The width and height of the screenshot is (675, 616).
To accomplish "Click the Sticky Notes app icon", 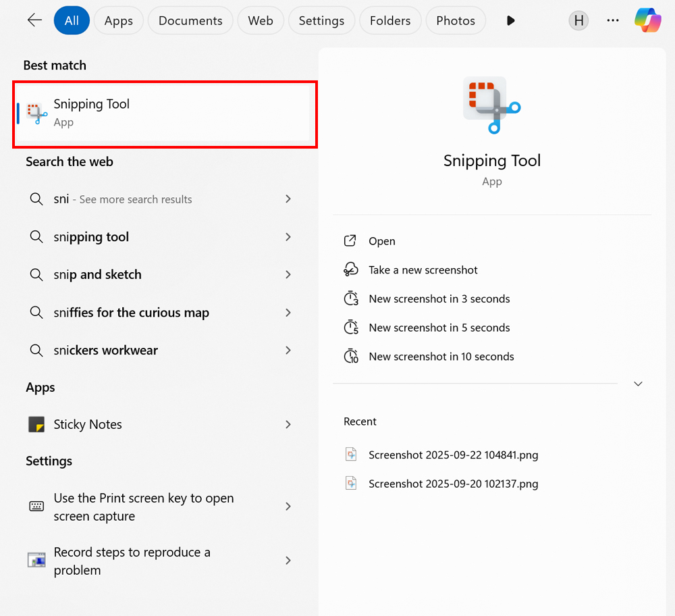I will tap(36, 424).
